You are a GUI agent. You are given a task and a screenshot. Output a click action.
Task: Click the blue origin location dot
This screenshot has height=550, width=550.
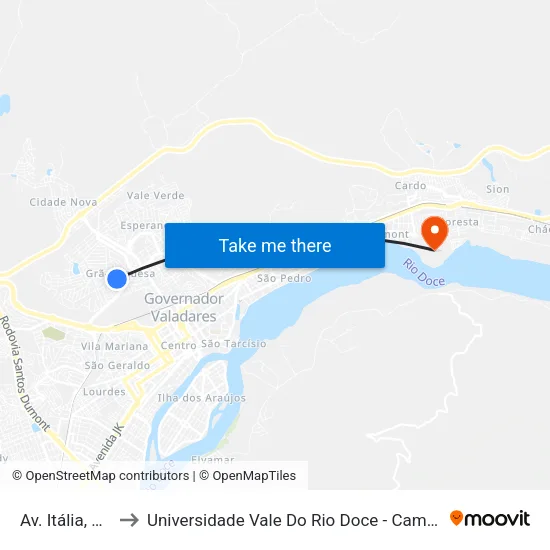coord(117,279)
